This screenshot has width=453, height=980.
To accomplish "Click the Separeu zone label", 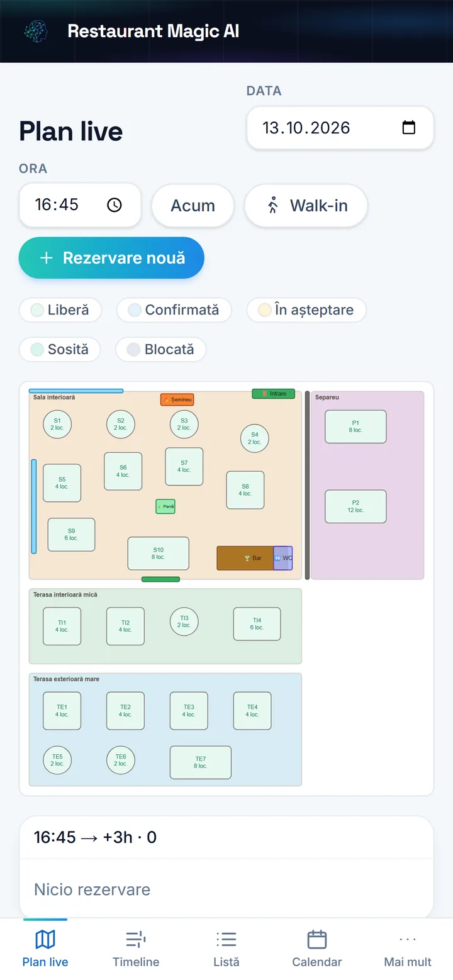I will pyautogui.click(x=327, y=398).
